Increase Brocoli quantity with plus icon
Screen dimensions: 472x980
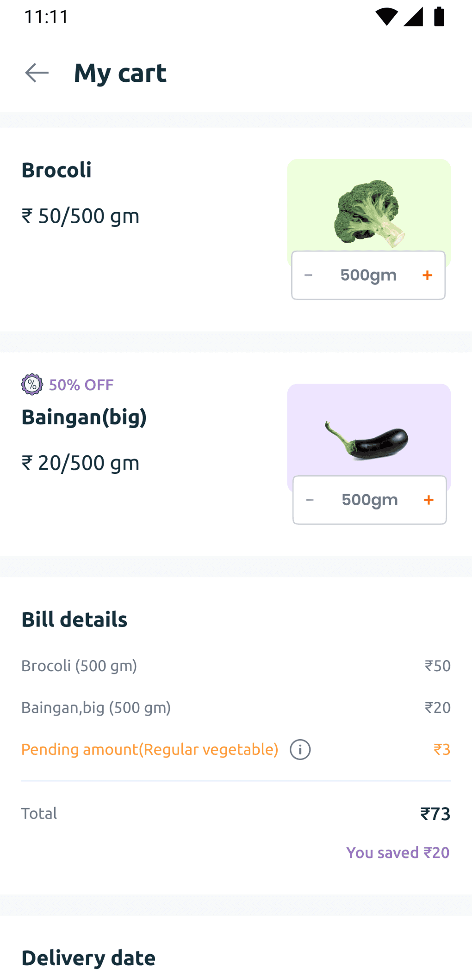pos(427,276)
